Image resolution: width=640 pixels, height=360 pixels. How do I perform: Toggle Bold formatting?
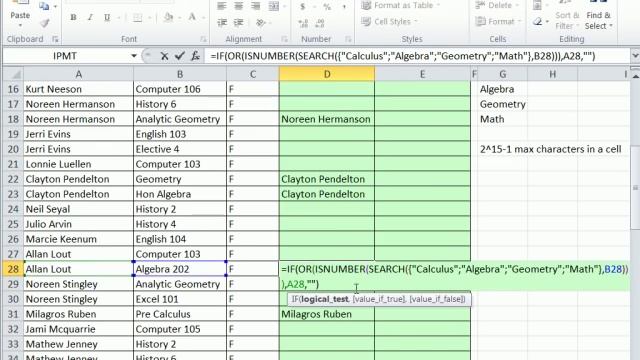[x=73, y=18]
